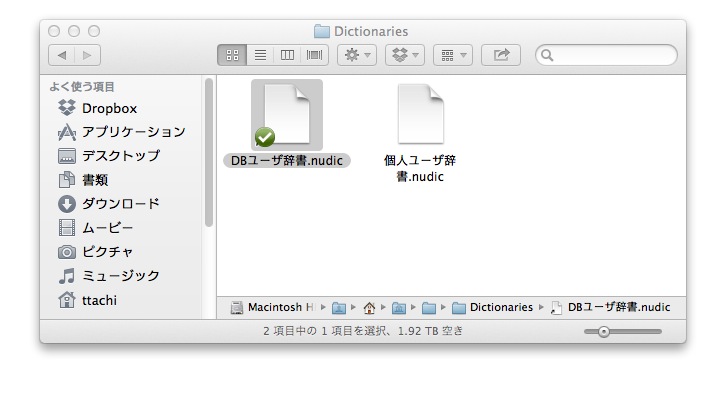
Task: Open Dropbox in the sidebar
Action: tap(109, 108)
